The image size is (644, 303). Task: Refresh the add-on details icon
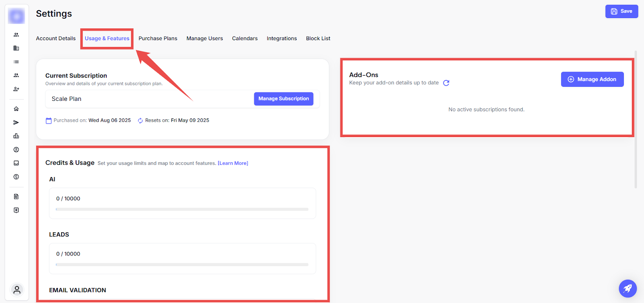tap(446, 83)
